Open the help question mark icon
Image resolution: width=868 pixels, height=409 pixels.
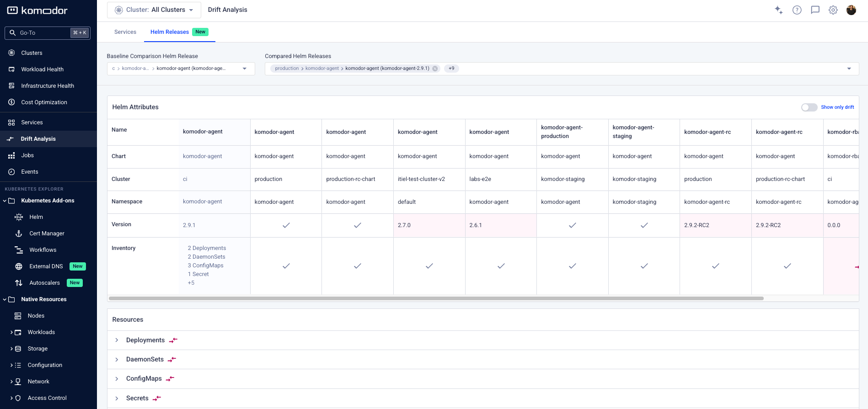tap(797, 10)
